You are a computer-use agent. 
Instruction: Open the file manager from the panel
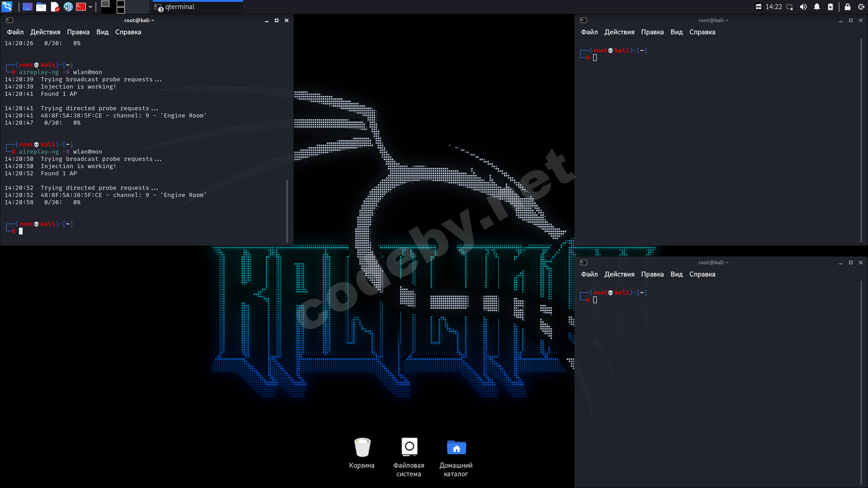[41, 7]
